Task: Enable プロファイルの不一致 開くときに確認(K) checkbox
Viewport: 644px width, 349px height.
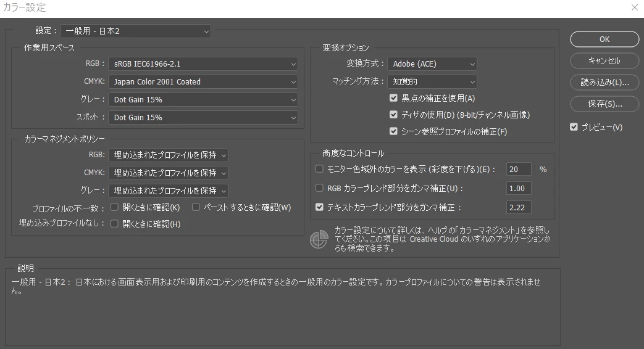Action: [114, 207]
